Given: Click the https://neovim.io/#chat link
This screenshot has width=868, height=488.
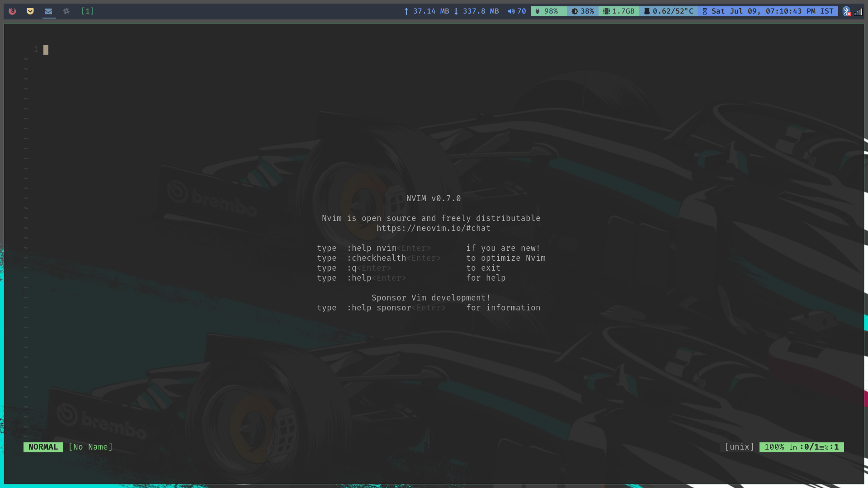Looking at the screenshot, I should tap(434, 228).
